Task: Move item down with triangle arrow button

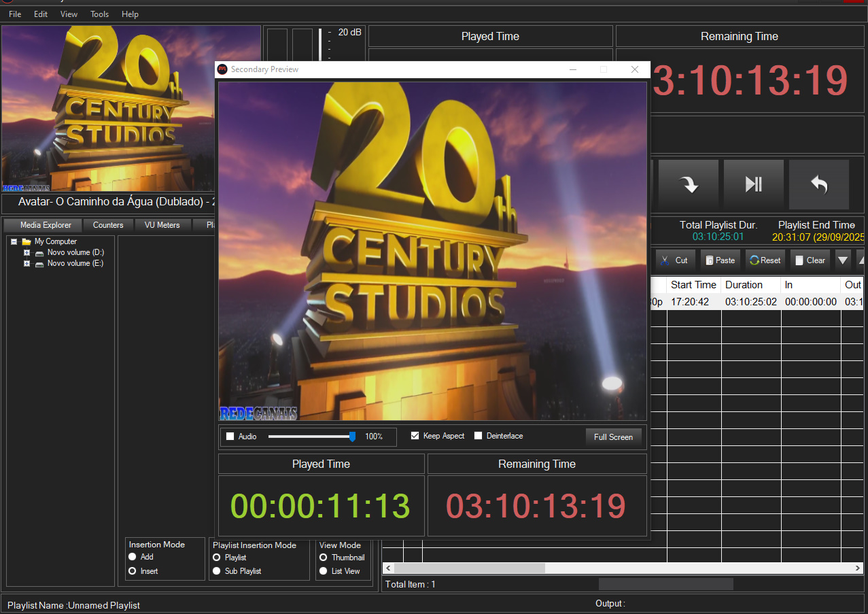Action: coord(843,260)
